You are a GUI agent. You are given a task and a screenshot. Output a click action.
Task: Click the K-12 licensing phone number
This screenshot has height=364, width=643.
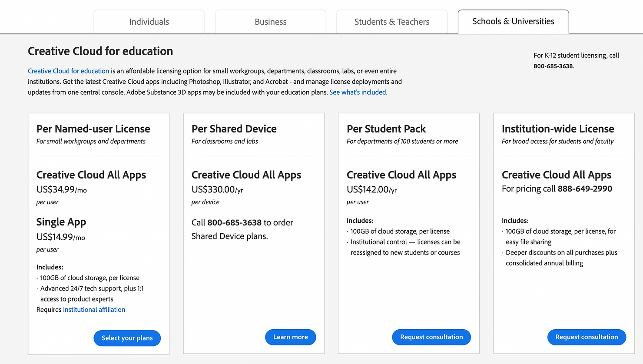553,66
